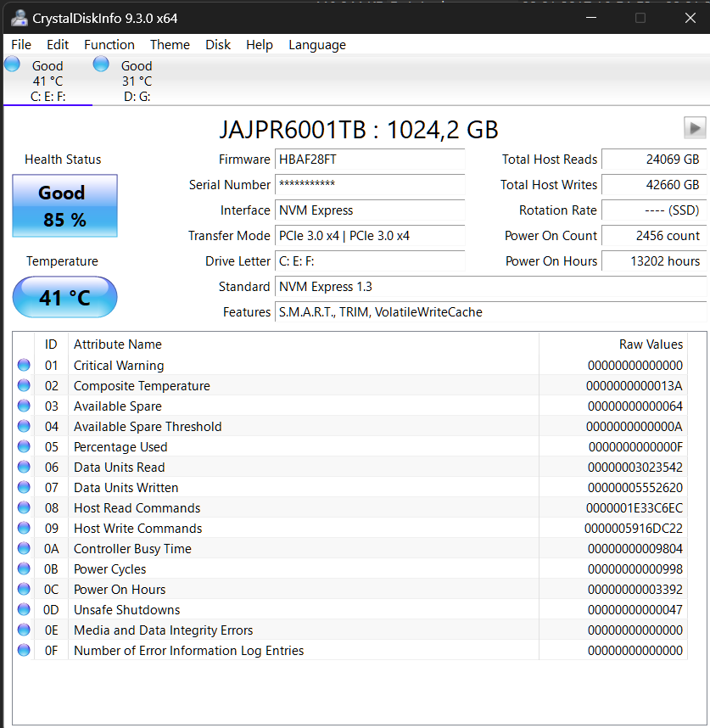This screenshot has width=710, height=728.
Task: Click the Interface field NVM Express
Action: pyautogui.click(x=370, y=210)
